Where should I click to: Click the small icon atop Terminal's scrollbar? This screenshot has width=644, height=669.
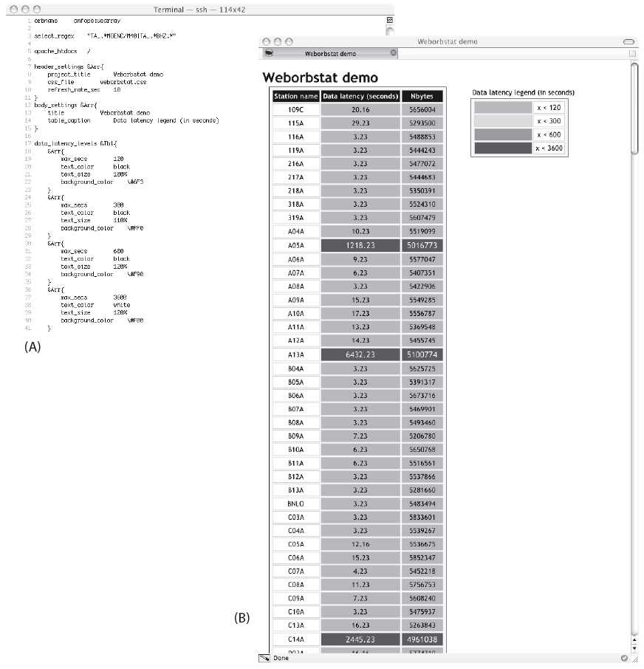pos(390,20)
